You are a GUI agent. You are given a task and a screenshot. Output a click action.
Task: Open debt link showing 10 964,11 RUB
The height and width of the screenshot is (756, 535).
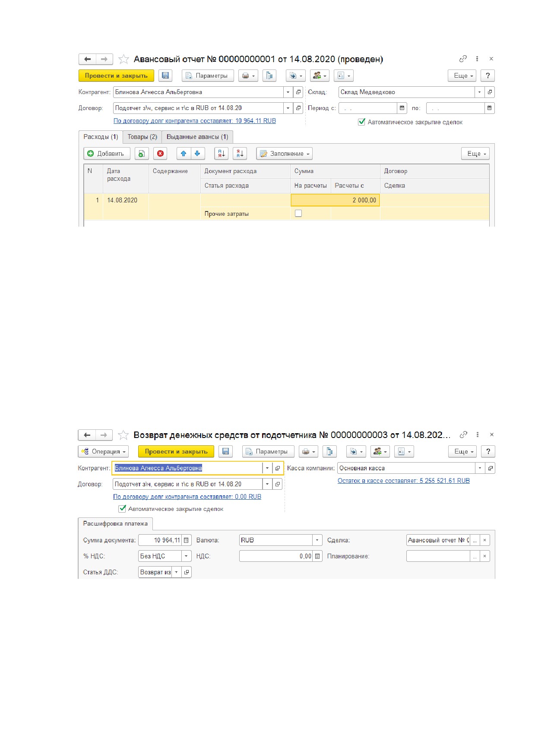[x=195, y=121]
